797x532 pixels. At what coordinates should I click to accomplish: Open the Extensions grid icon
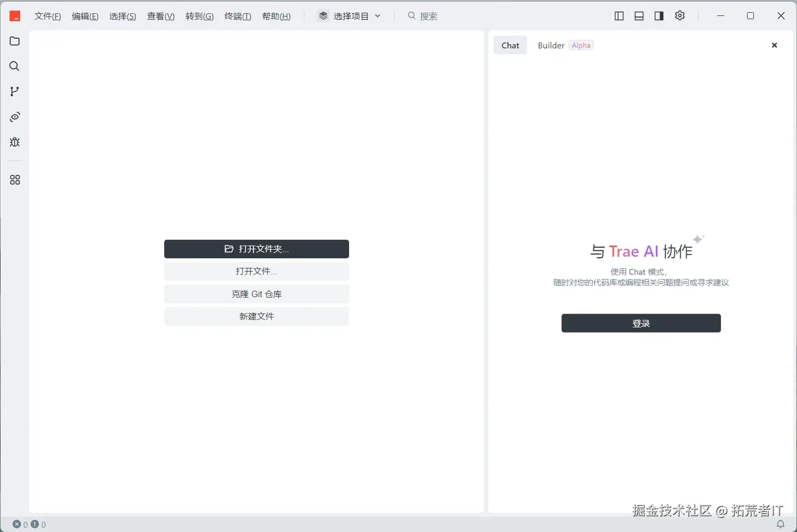click(x=15, y=180)
